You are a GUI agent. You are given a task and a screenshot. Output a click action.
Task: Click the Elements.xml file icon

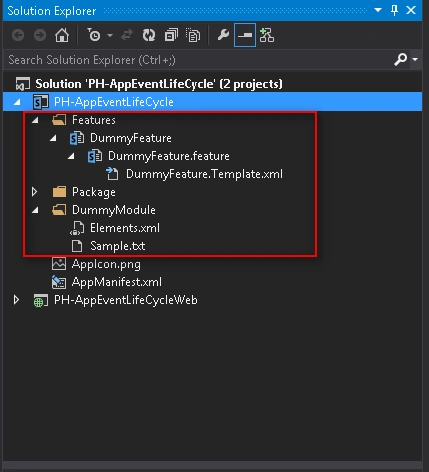[x=77, y=228]
